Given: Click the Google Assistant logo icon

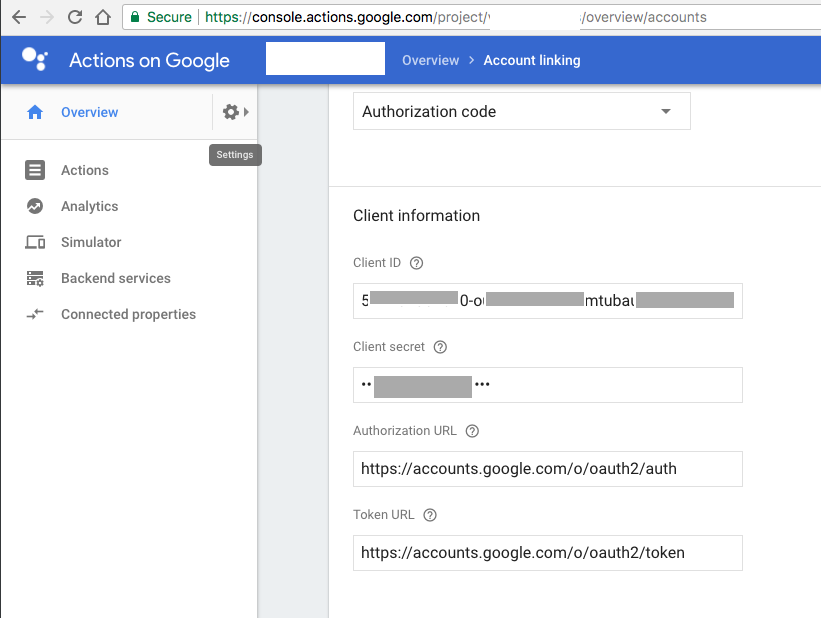Looking at the screenshot, I should [x=34, y=60].
